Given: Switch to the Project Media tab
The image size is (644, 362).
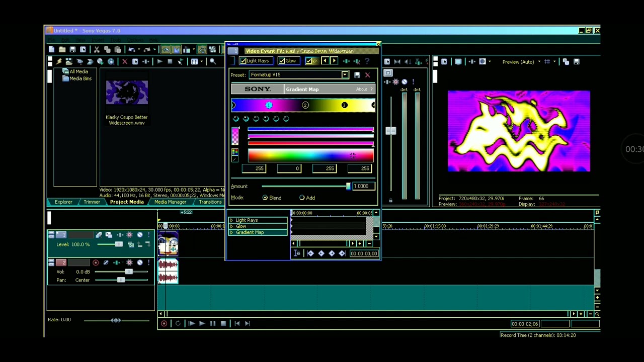Looking at the screenshot, I should (127, 202).
